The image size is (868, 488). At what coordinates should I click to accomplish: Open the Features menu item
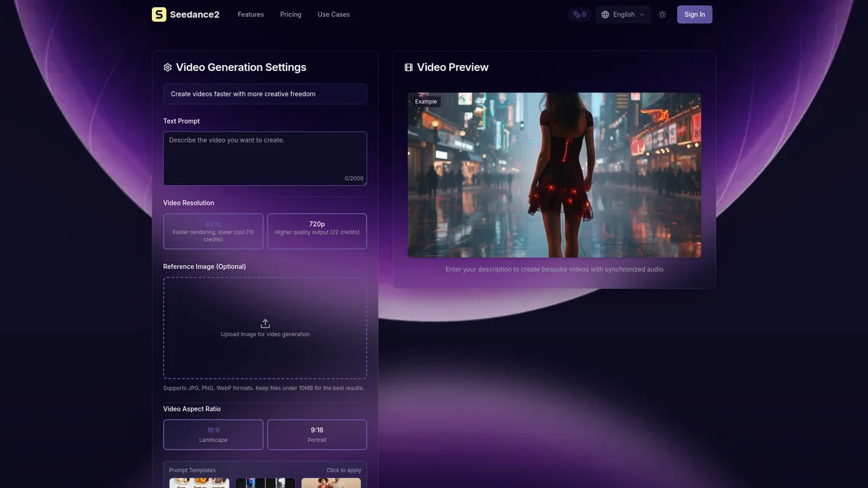point(250,14)
